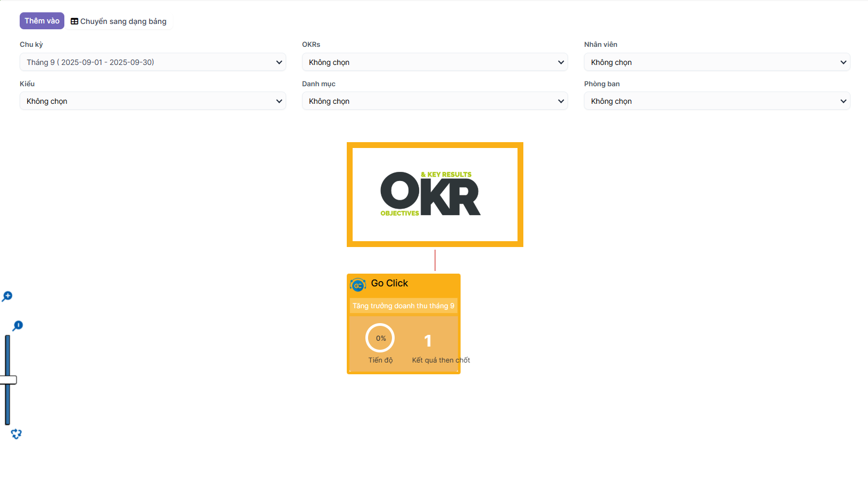Click the zoom out magnifier icon
The width and height of the screenshot is (868, 477).
point(18,325)
